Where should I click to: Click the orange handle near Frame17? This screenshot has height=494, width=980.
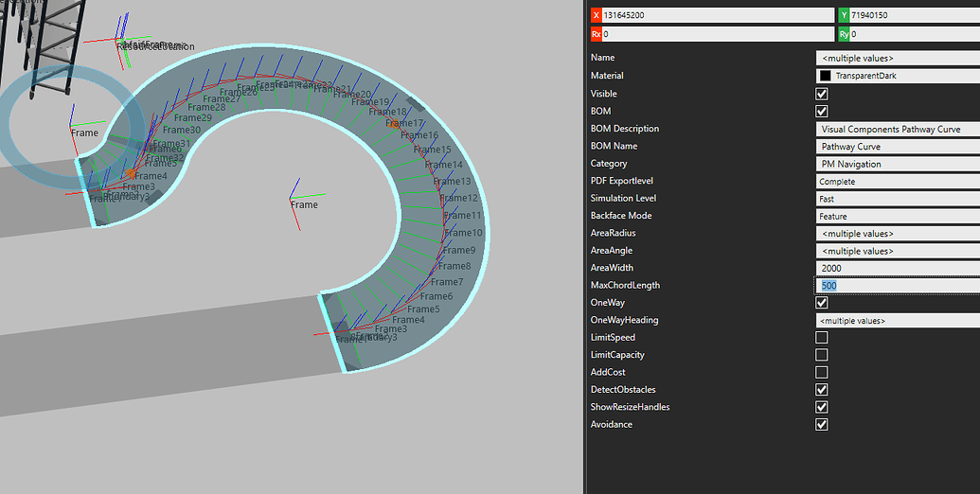tap(395, 124)
